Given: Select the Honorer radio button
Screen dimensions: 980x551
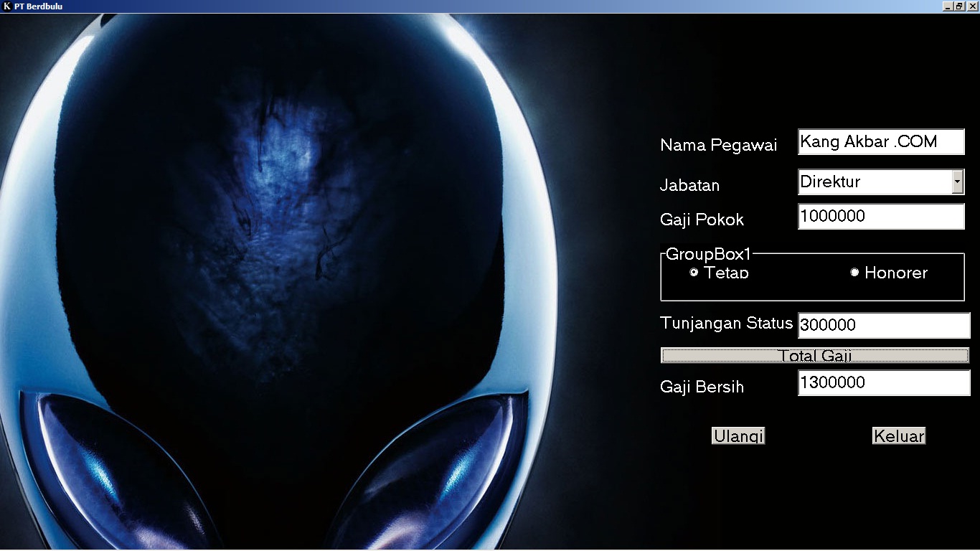Looking at the screenshot, I should pos(854,273).
